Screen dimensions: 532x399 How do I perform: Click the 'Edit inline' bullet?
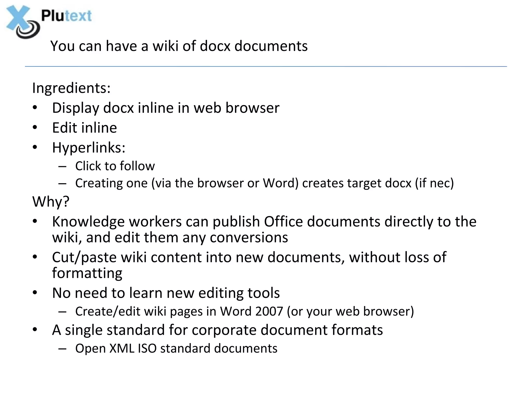84,128
